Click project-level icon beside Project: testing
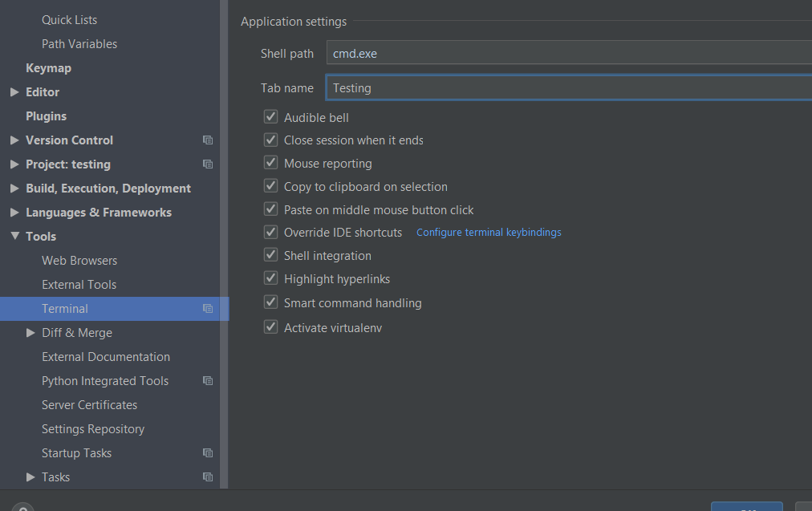 (208, 164)
